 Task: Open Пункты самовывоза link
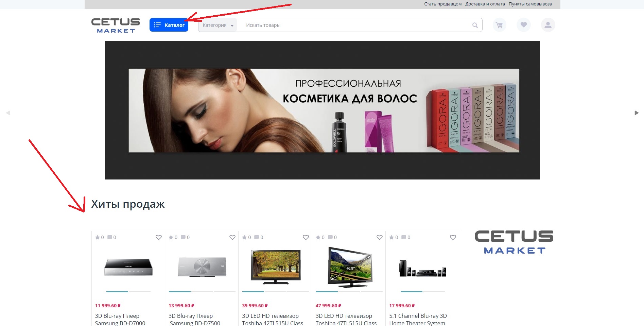tap(530, 4)
